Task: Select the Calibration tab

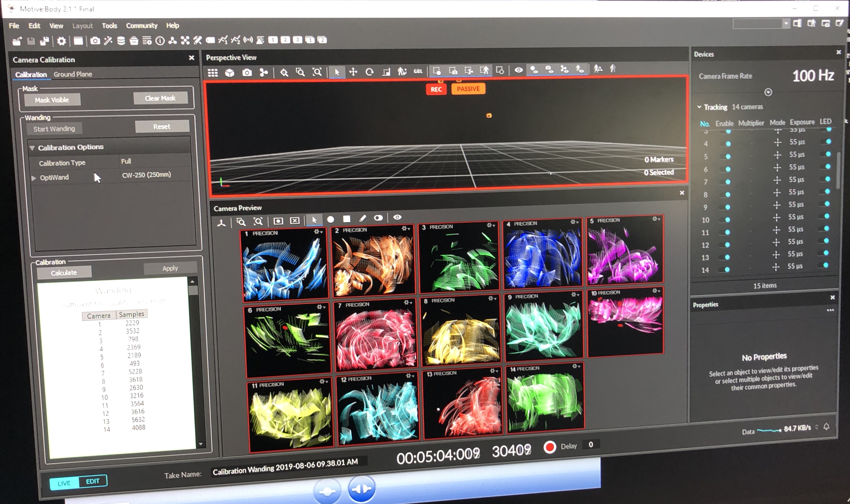Action: (31, 74)
